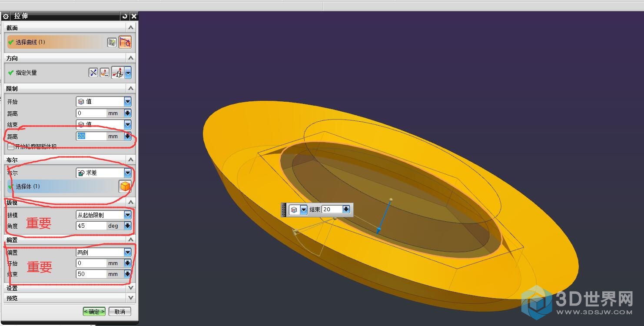Click the orange body selection icon
The width and height of the screenshot is (644, 326).
click(125, 186)
